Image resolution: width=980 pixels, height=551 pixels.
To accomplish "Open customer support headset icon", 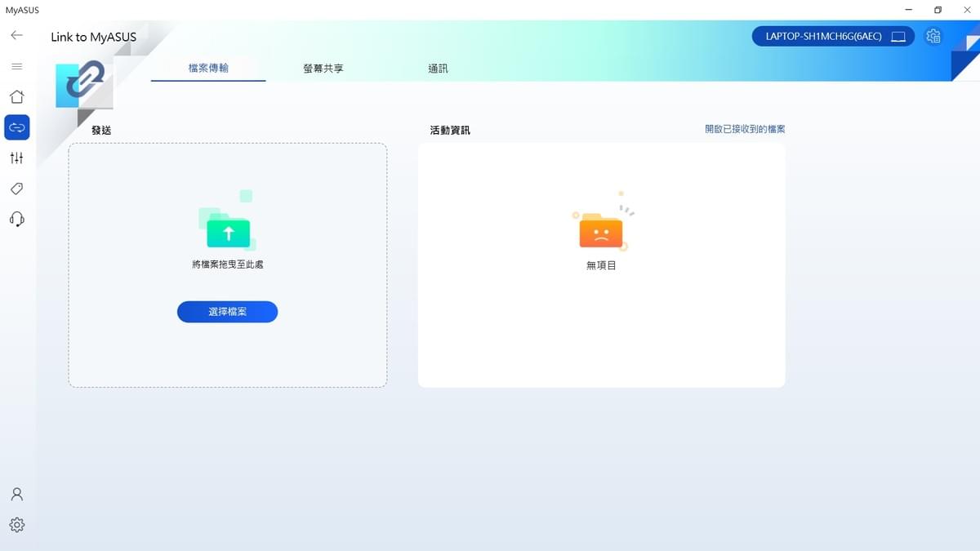I will pos(16,219).
